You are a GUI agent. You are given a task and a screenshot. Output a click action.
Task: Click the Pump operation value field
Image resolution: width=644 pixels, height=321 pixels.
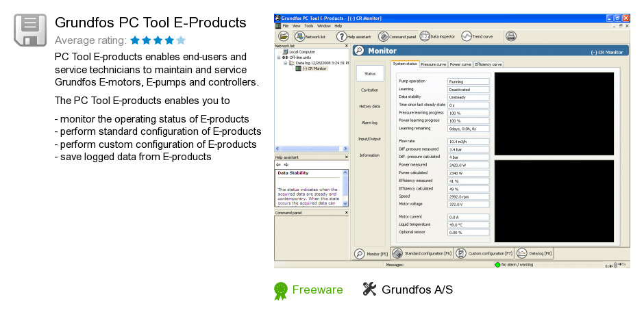469,81
